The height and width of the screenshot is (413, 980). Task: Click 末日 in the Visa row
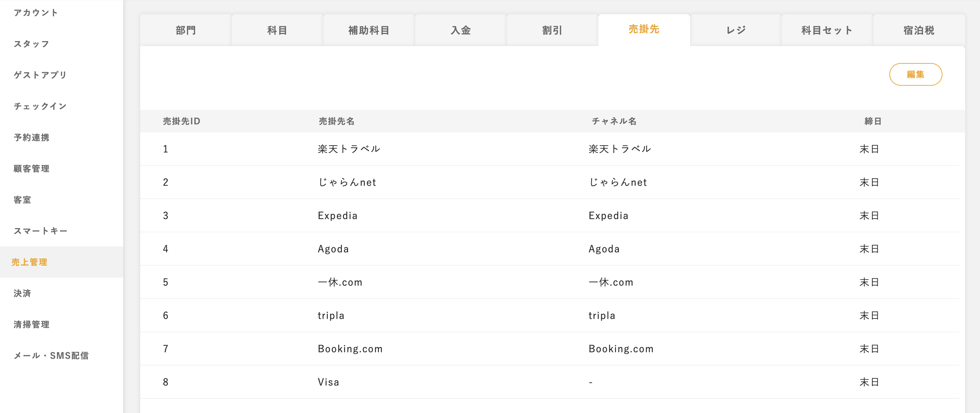pos(869,382)
